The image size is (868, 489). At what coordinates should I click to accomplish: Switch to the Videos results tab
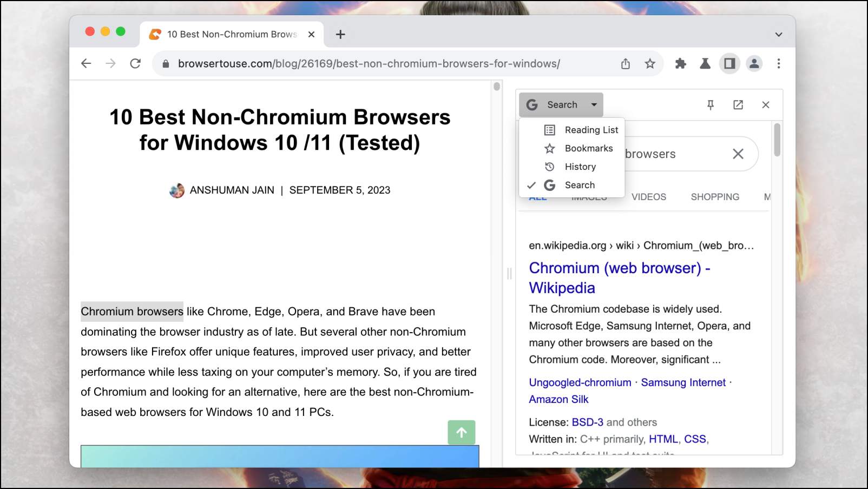pos(649,197)
